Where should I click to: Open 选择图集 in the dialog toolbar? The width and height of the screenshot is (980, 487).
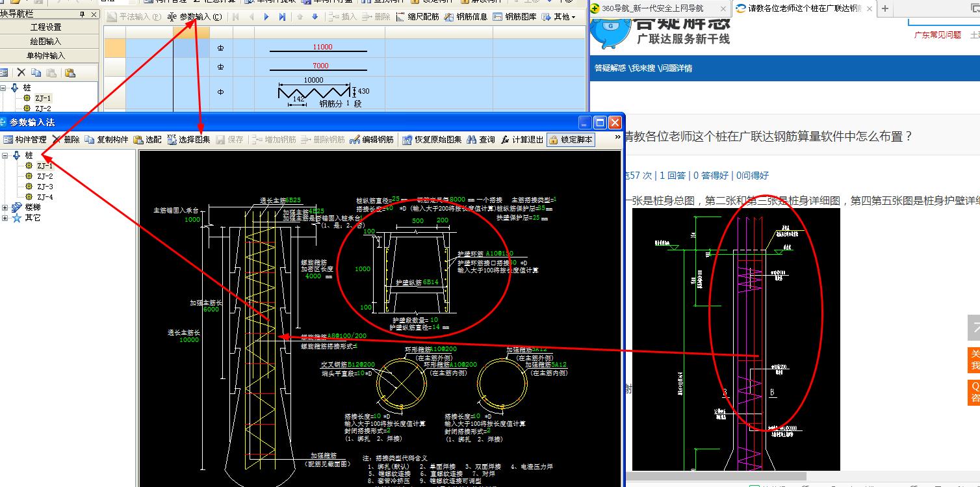[x=188, y=140]
